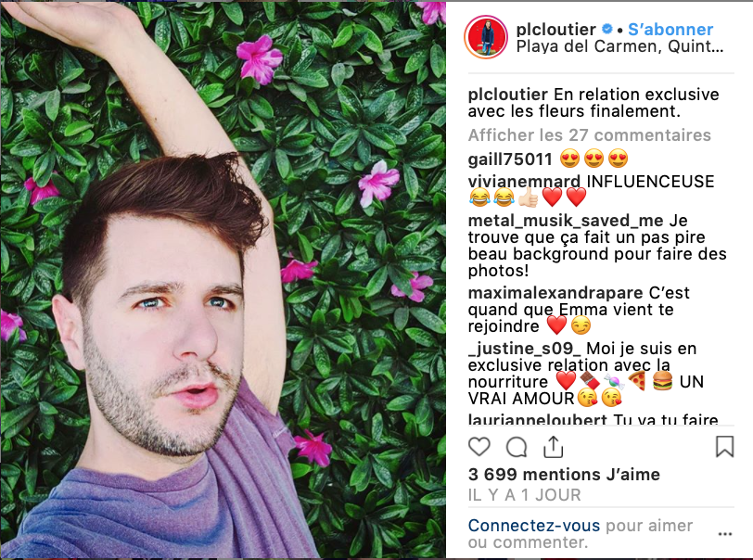Image resolution: width=753 pixels, height=560 pixels.
Task: Open gaill75011 commenter profile
Action: point(510,159)
